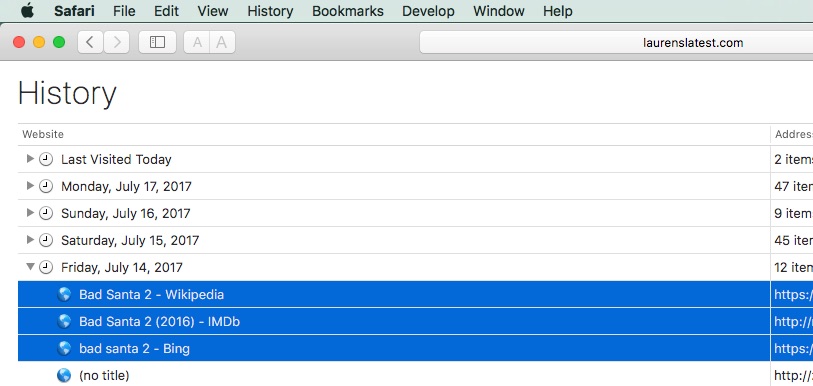813x386 pixels.
Task: Open the History menu
Action: 270,11
